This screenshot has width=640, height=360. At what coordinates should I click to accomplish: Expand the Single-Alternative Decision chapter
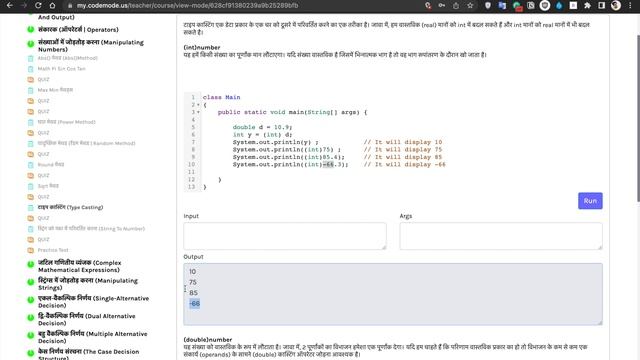pyautogui.click(x=93, y=302)
